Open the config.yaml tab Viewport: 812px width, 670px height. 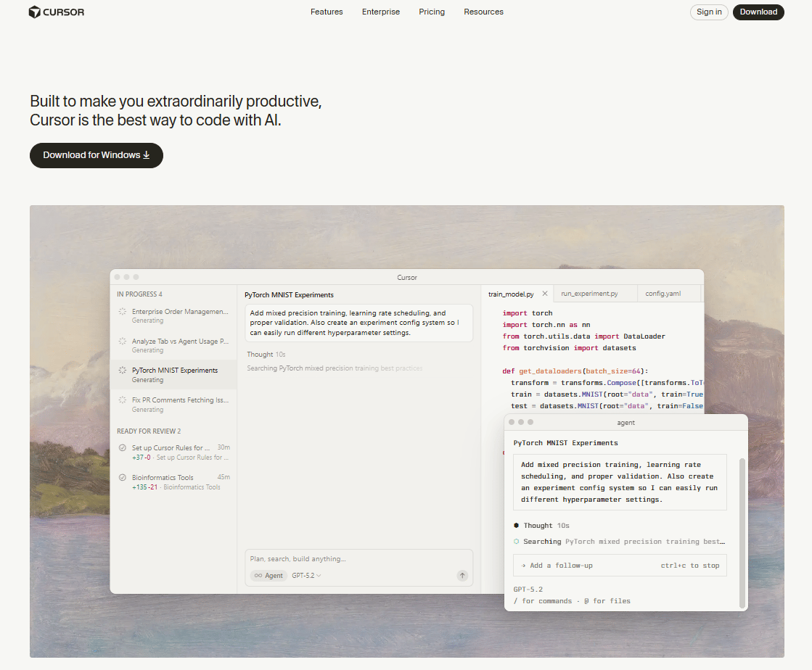[x=663, y=293]
